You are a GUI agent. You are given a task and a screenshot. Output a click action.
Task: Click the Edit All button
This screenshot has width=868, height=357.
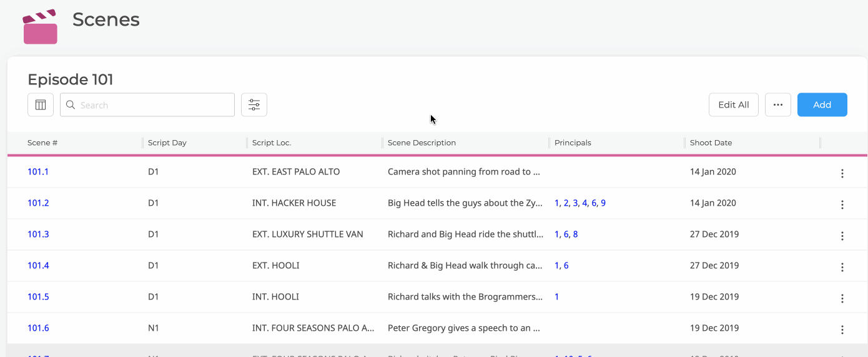[x=734, y=105]
